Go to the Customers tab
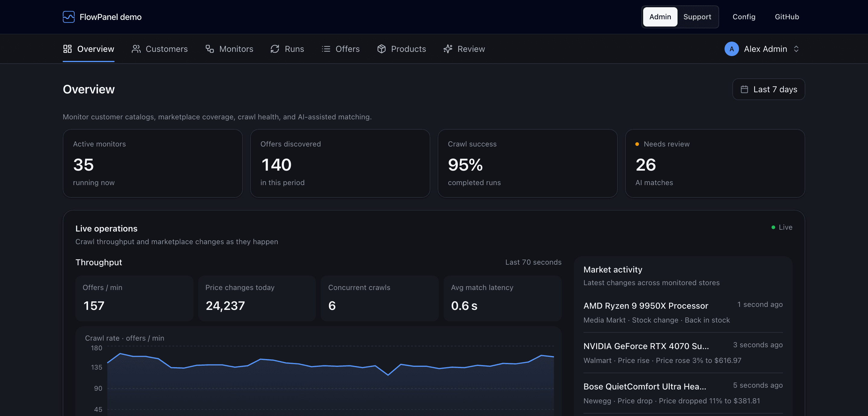Screen dimensions: 868x416 pyautogui.click(x=160, y=49)
